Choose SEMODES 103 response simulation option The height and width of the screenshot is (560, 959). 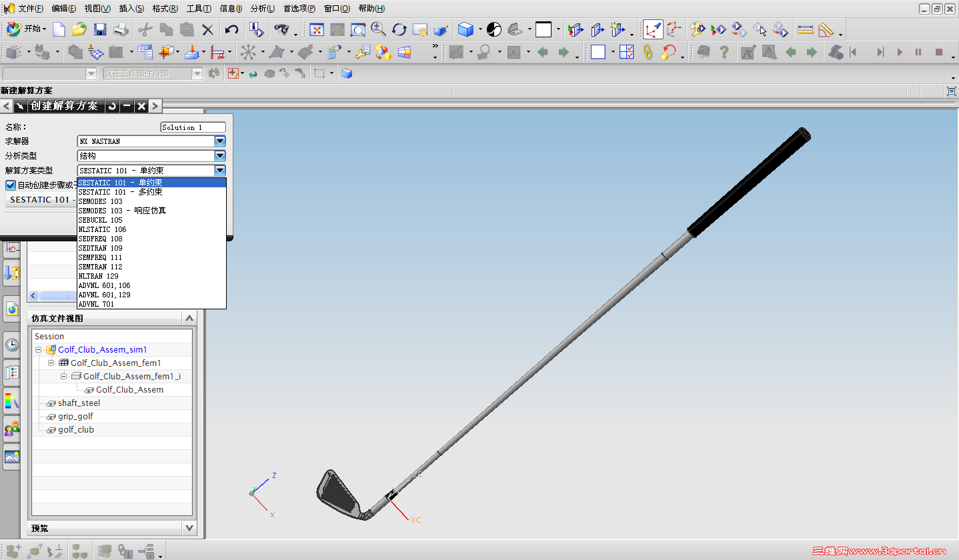point(152,211)
